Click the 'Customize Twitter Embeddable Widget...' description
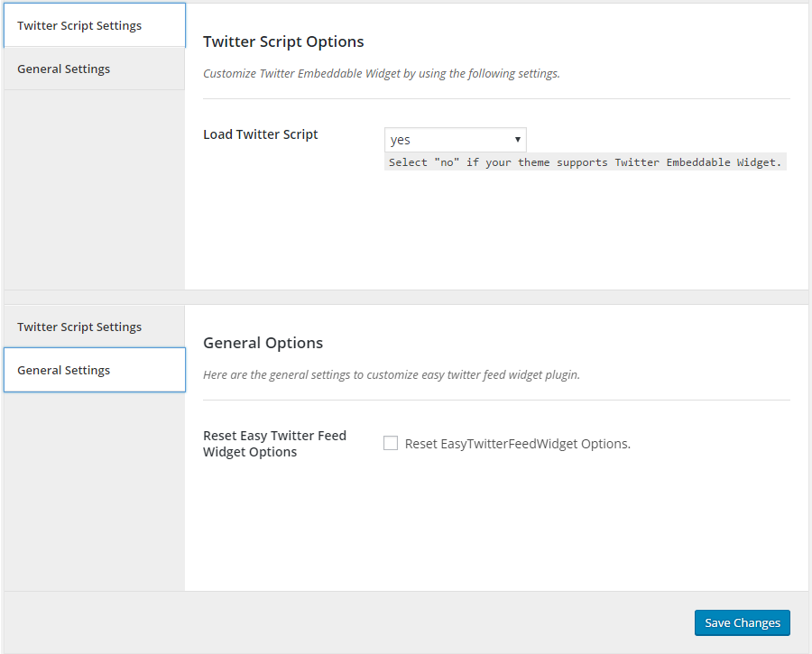This screenshot has width=812, height=654. (382, 74)
